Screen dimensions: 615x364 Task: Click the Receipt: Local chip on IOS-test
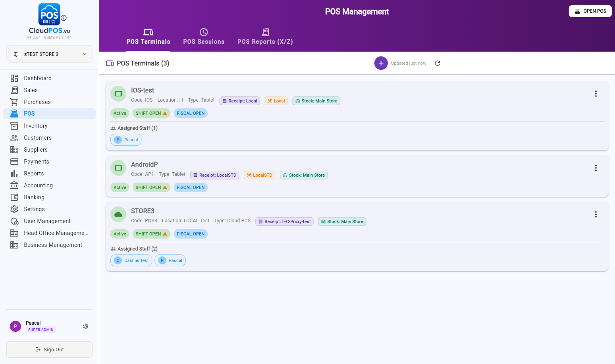tap(240, 101)
